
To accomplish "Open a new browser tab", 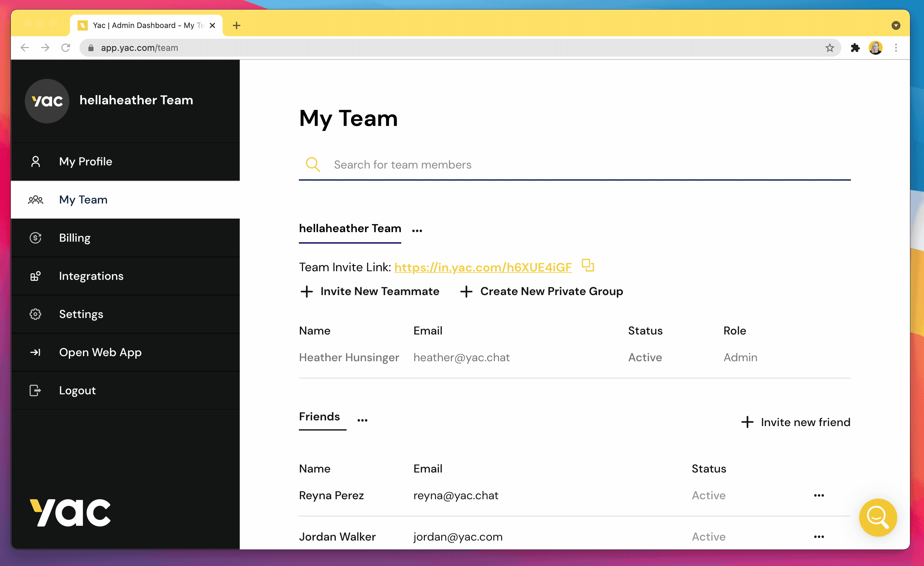I will [x=236, y=25].
